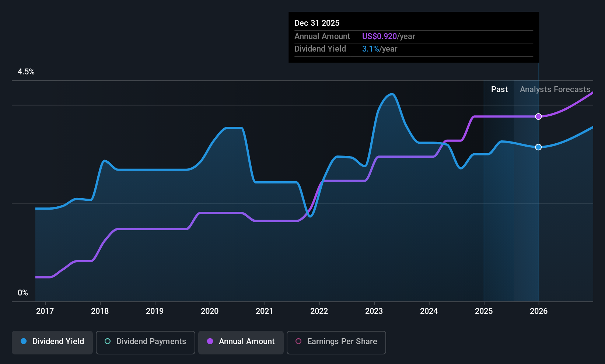This screenshot has height=364, width=605.
Task: Click the tooltip Dividend Yield row label
Action: (320, 49)
